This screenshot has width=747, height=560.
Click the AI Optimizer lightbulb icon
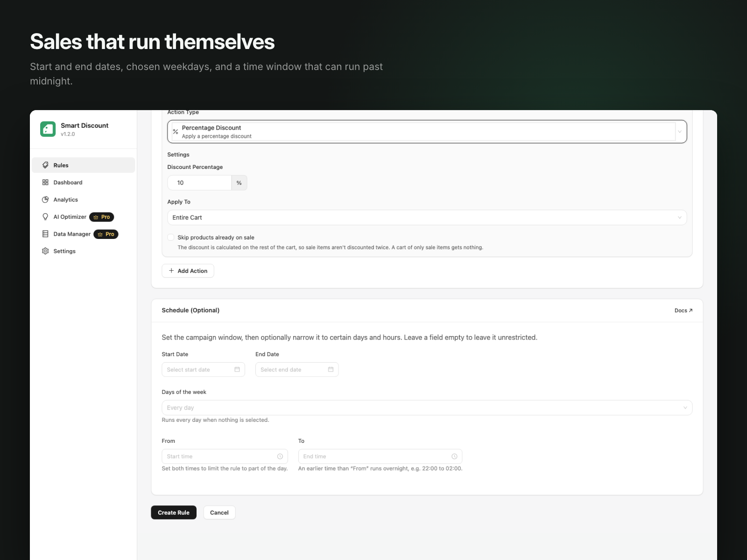tap(45, 217)
